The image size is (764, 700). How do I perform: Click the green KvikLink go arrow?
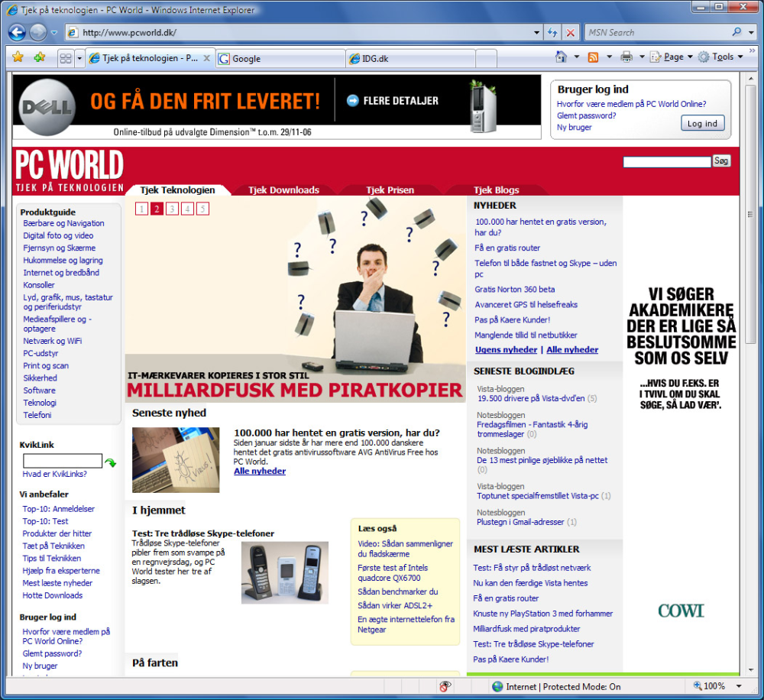click(x=111, y=462)
